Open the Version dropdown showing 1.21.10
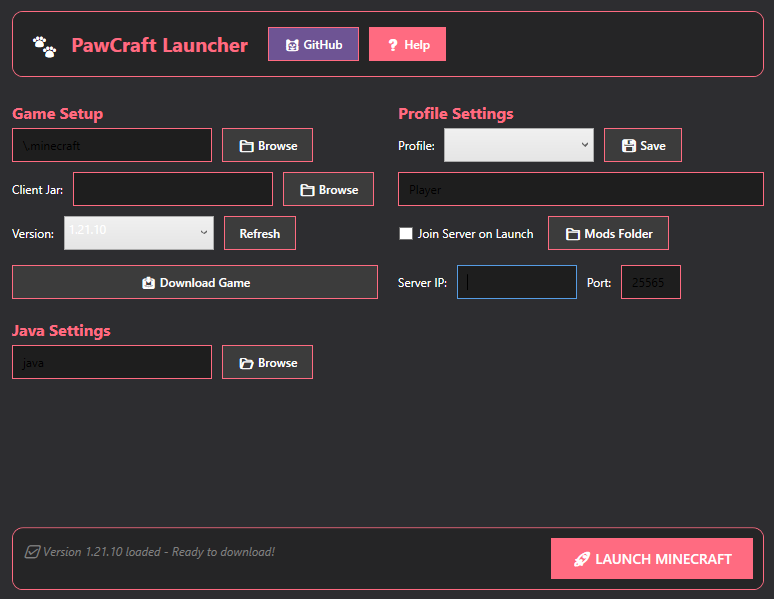This screenshot has height=599, width=774. pos(139,233)
